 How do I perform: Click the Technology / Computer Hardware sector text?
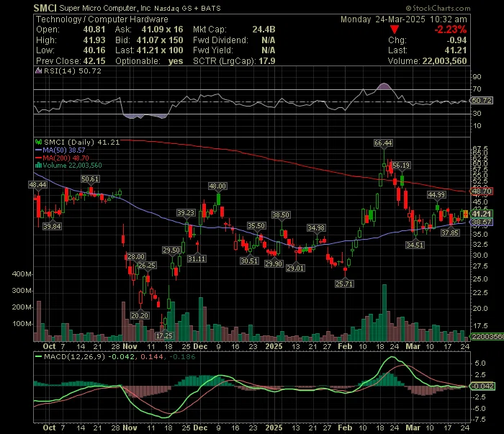[102, 19]
